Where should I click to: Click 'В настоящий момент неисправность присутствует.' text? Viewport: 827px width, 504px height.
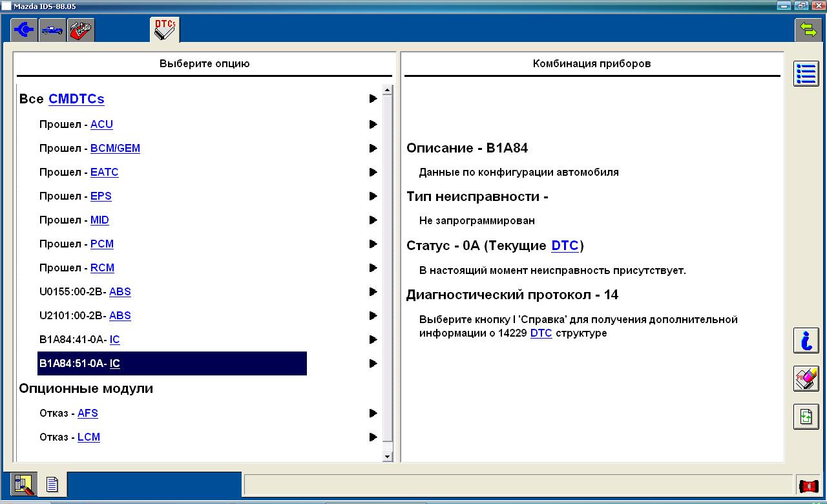tap(552, 270)
